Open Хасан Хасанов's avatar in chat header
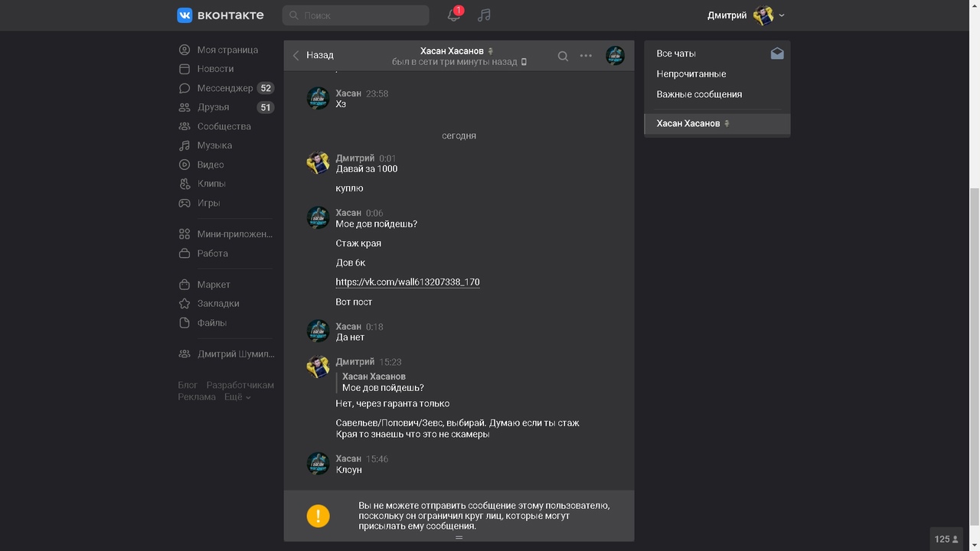This screenshot has width=980, height=551. tap(615, 56)
